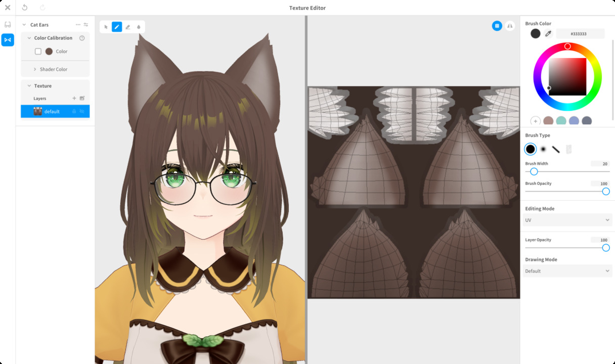Screen dimensions: 615x364
Task: Switch to the pointer selection tool
Action: click(106, 27)
